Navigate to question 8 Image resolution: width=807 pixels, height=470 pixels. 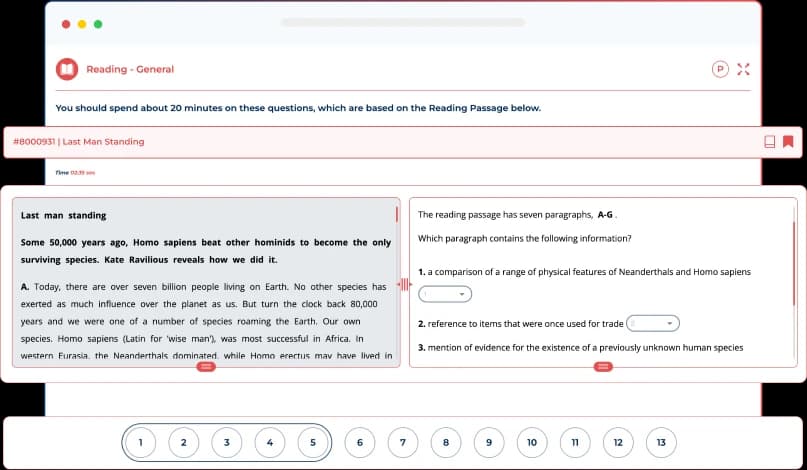tap(445, 442)
